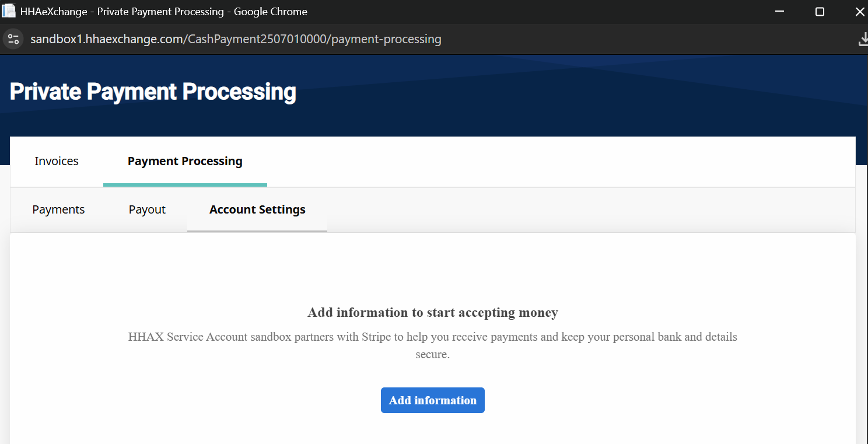Click the window title text in title bar
This screenshot has height=444, width=868.
pyautogui.click(x=164, y=12)
